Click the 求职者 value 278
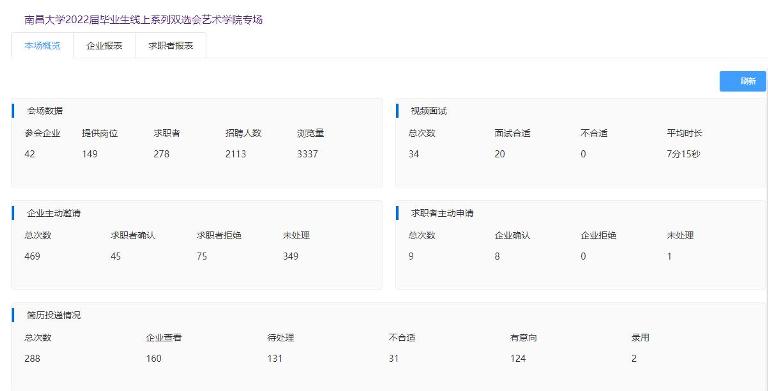 (x=162, y=154)
